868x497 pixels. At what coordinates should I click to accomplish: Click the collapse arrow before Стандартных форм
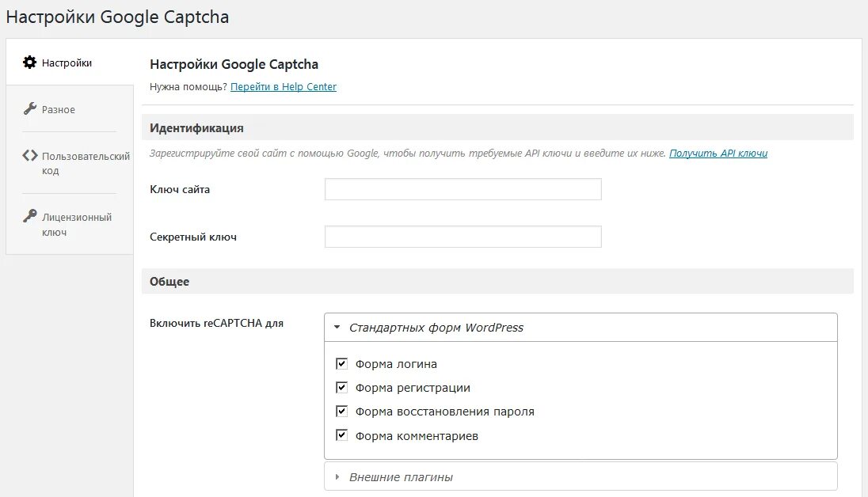337,328
